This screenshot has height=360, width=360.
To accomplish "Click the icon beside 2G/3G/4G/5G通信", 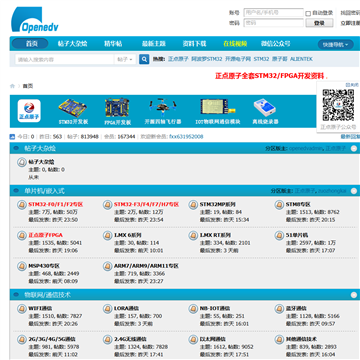I will (x=22, y=339).
